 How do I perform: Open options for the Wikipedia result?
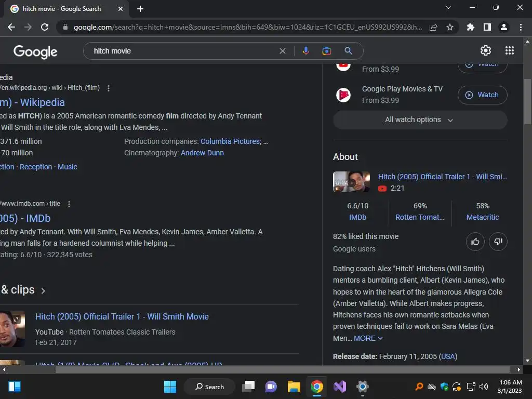pos(109,88)
